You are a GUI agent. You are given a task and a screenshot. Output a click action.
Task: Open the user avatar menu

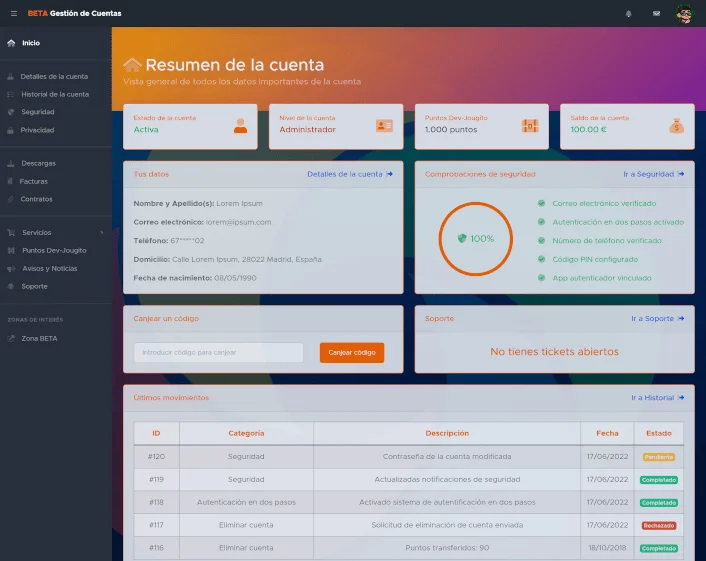click(684, 14)
